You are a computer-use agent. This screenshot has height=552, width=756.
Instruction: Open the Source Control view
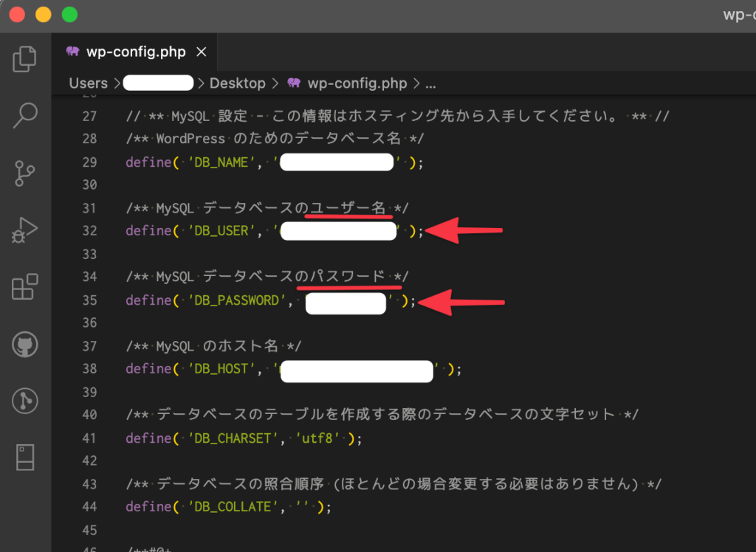[24, 173]
